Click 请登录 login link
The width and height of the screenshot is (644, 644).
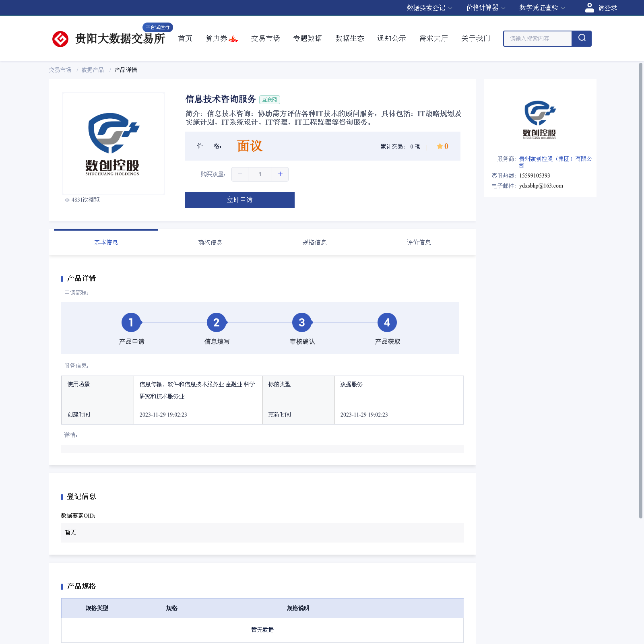[607, 8]
